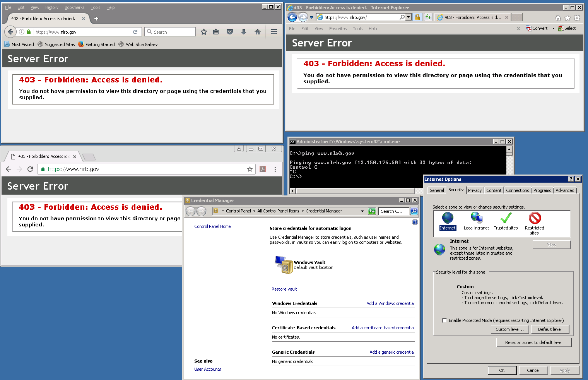This screenshot has width=588, height=380.
Task: Open Firefox Bookmarks menu
Action: [x=74, y=7]
